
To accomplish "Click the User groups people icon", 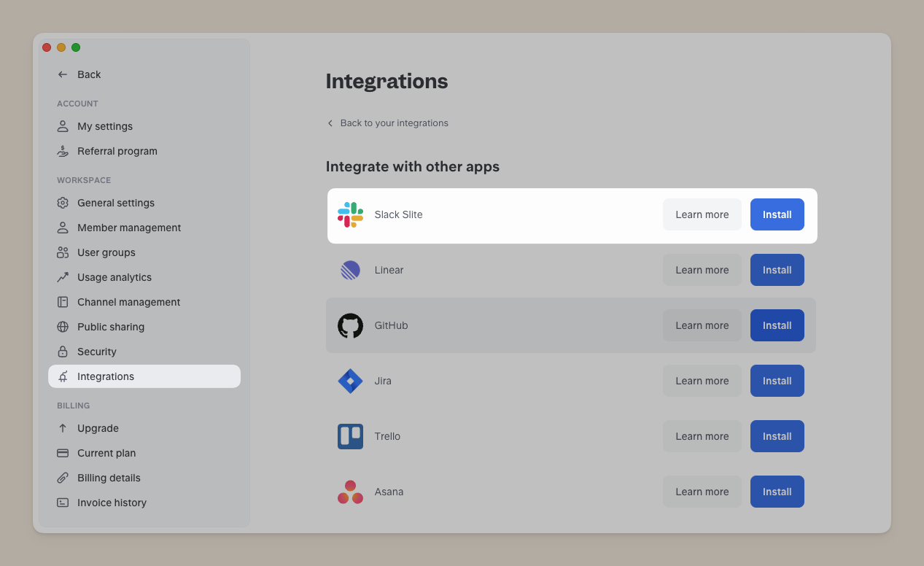I will pyautogui.click(x=63, y=252).
